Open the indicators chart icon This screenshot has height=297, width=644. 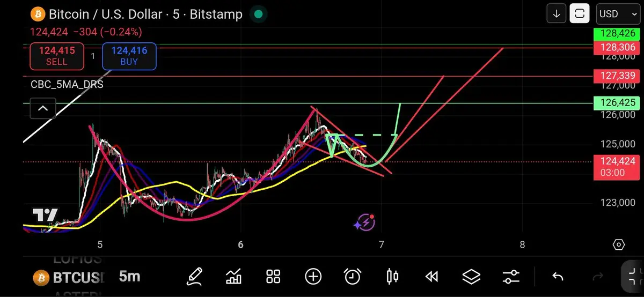click(x=233, y=277)
